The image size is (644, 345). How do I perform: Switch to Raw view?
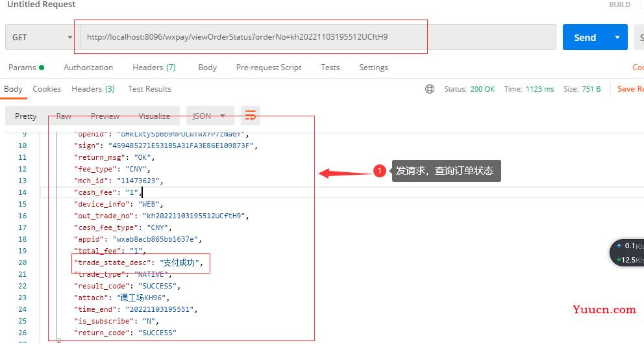[x=64, y=116]
